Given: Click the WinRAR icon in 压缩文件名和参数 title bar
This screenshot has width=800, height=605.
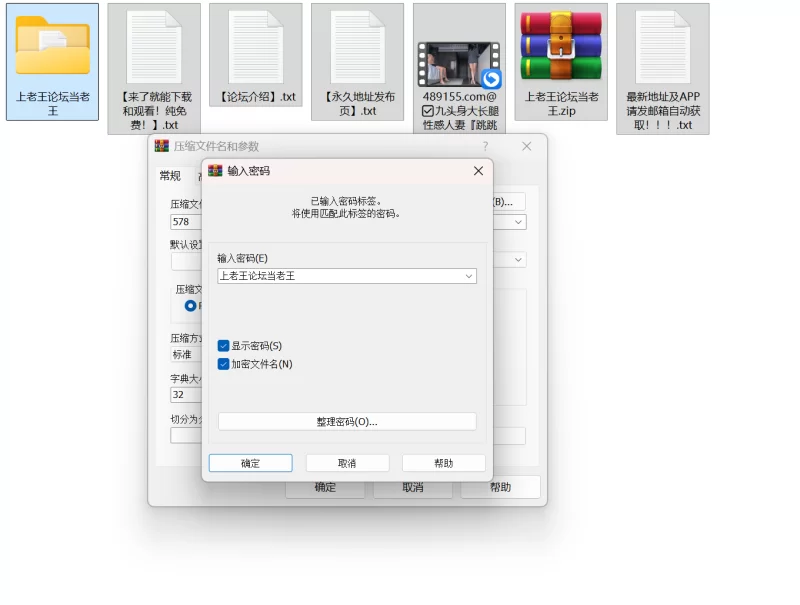Looking at the screenshot, I should click(162, 146).
